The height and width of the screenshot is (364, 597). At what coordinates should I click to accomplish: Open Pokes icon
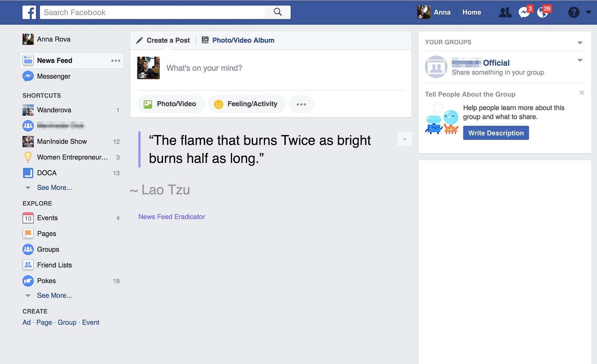click(x=28, y=281)
